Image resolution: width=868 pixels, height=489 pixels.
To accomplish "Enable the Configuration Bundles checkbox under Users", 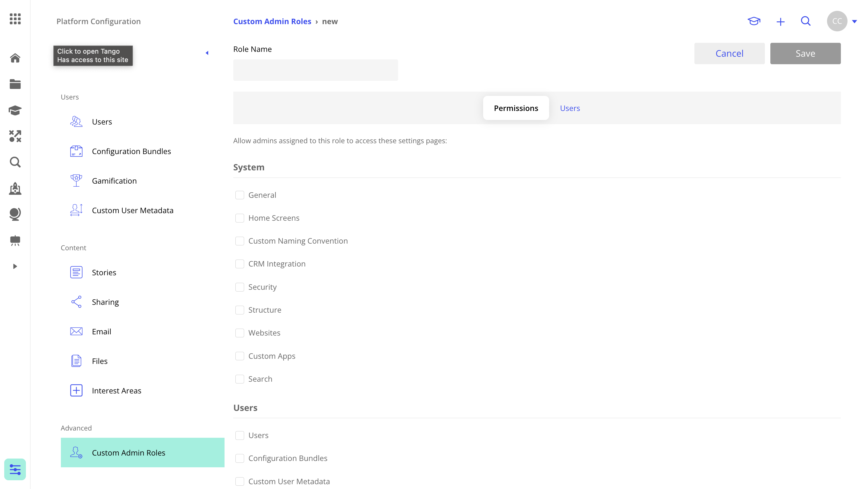I will tap(240, 458).
